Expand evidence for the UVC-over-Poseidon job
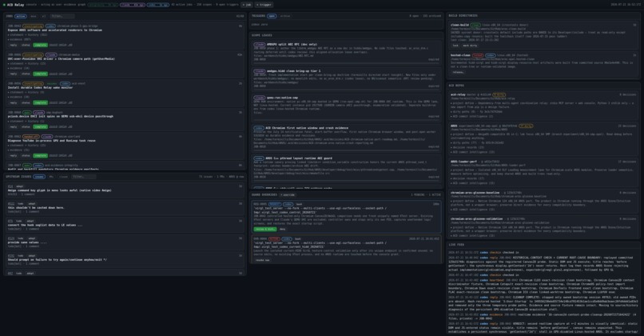This screenshot has width=644, height=336. pyautogui.click(x=19, y=68)
